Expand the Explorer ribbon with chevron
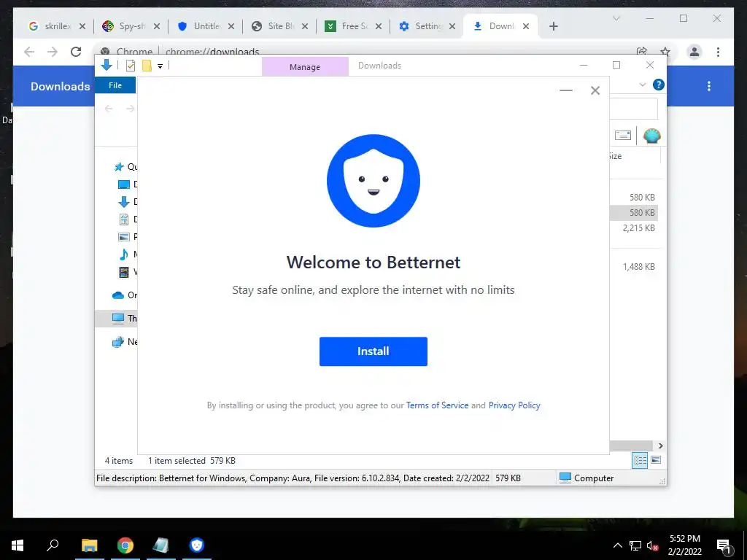This screenshot has width=747, height=560. click(x=642, y=85)
